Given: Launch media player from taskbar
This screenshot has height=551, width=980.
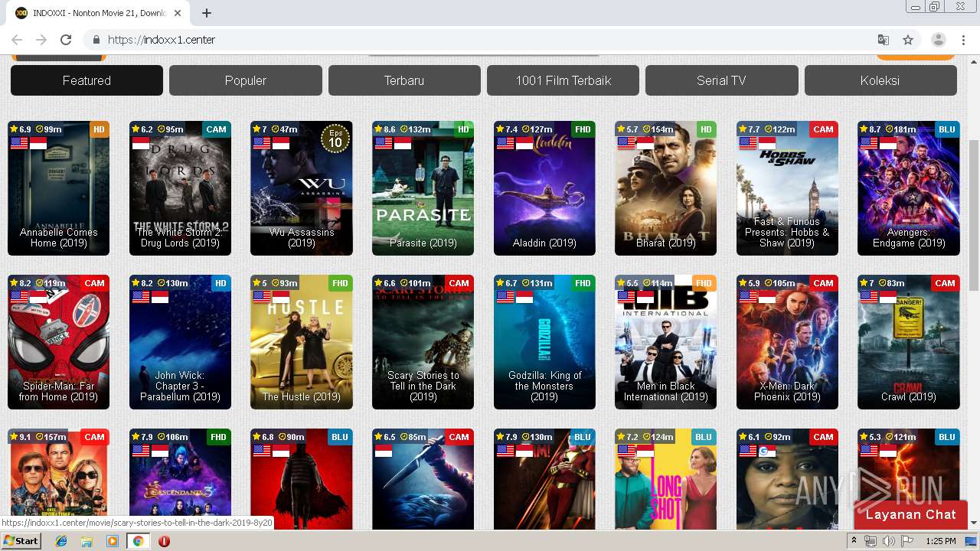Looking at the screenshot, I should coord(113,541).
